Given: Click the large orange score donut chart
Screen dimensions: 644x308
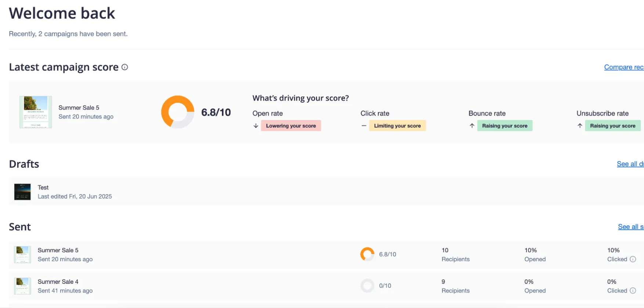Looking at the screenshot, I should (177, 112).
